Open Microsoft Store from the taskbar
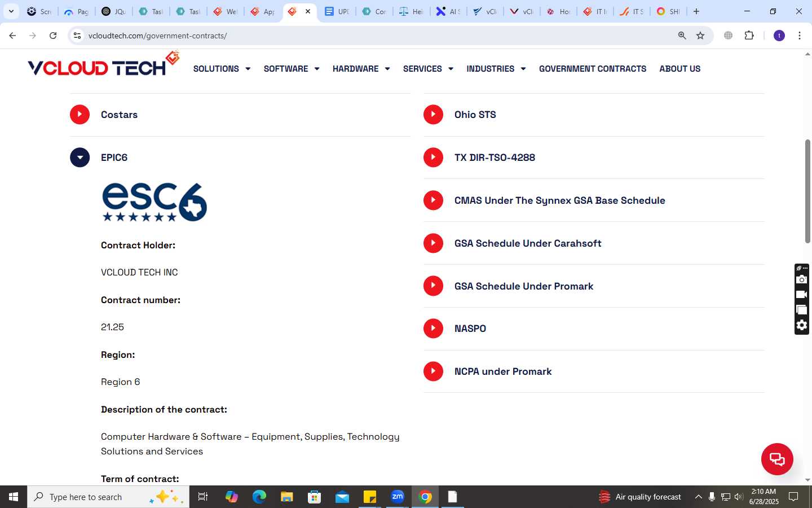 pyautogui.click(x=314, y=497)
